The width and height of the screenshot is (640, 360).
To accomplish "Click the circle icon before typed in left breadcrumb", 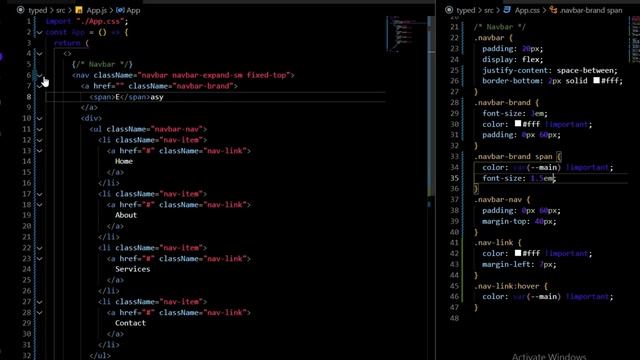I will [20, 10].
